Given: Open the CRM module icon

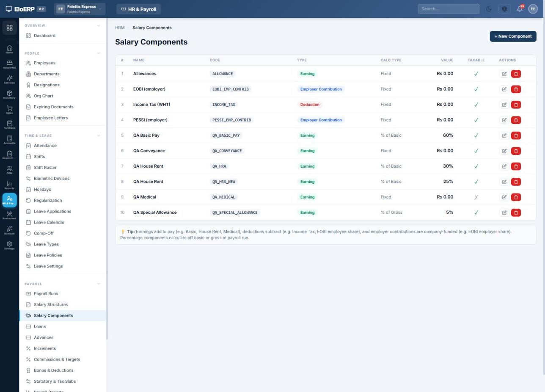Looking at the screenshot, I should [9, 170].
